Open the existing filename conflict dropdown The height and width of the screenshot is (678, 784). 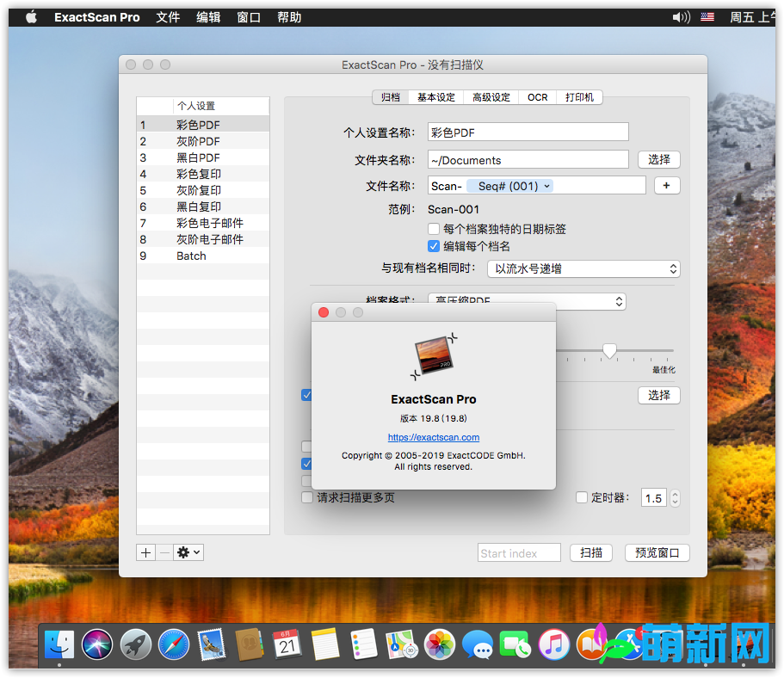(x=583, y=269)
